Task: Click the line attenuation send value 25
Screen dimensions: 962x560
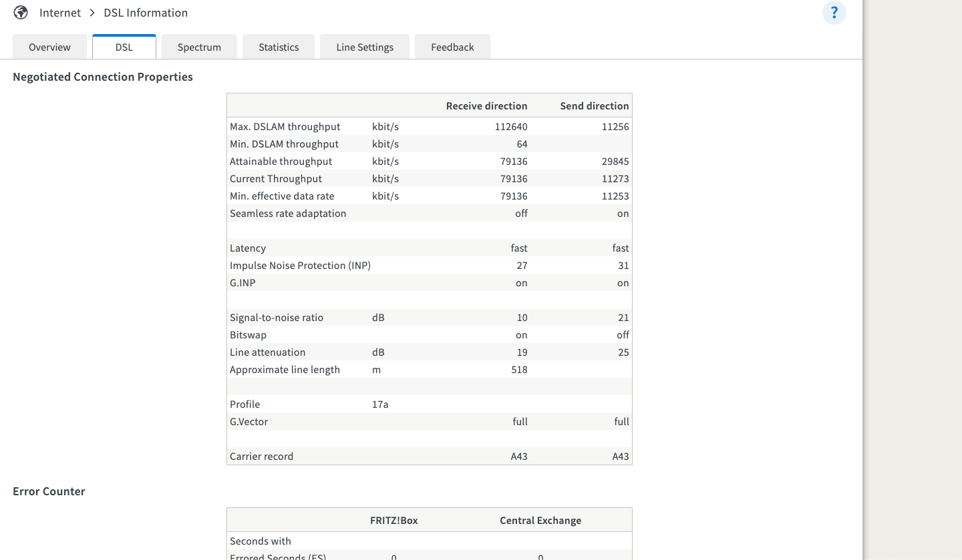Action: coord(623,352)
